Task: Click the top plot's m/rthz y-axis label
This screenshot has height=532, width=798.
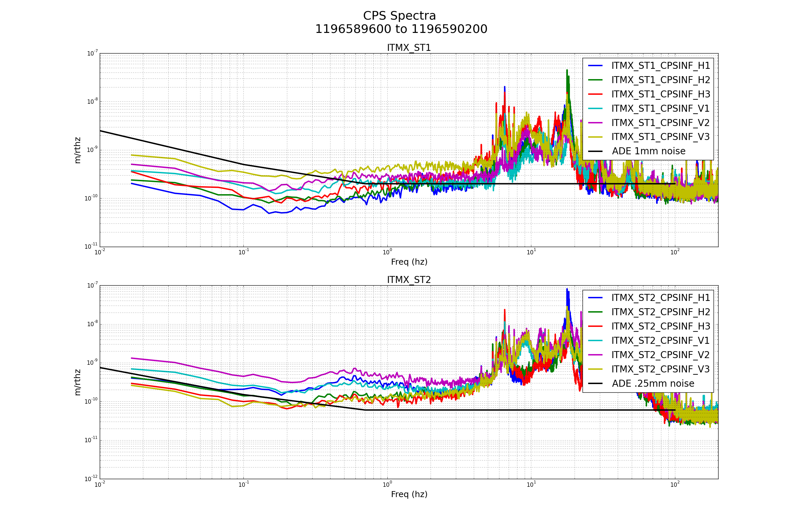Action: 78,150
